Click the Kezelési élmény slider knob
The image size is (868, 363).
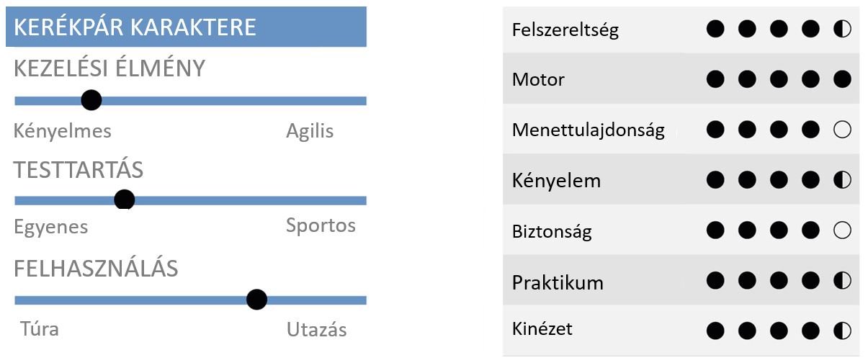(x=91, y=100)
